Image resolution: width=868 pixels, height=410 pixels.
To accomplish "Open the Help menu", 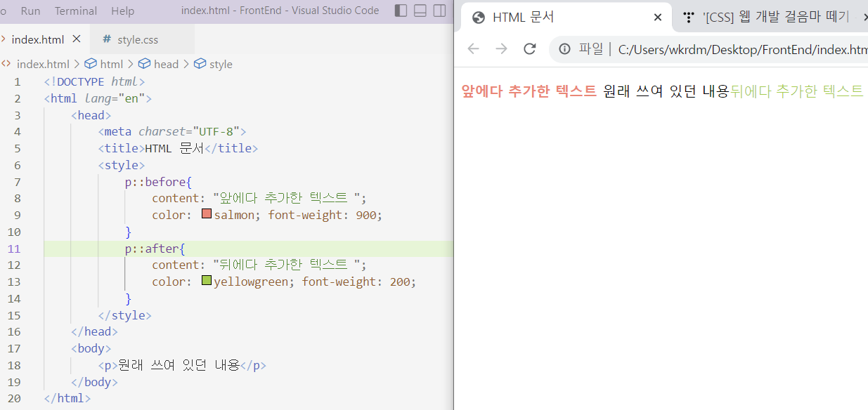I will (x=122, y=11).
